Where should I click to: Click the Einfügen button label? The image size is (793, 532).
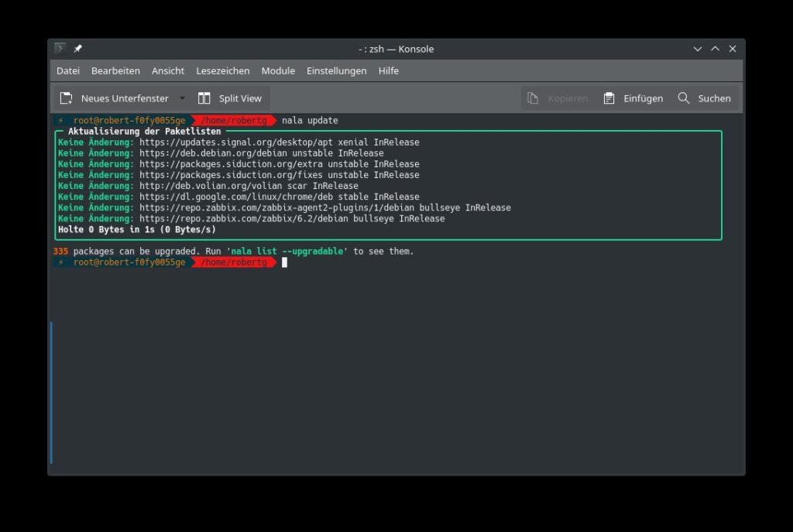[x=643, y=98]
